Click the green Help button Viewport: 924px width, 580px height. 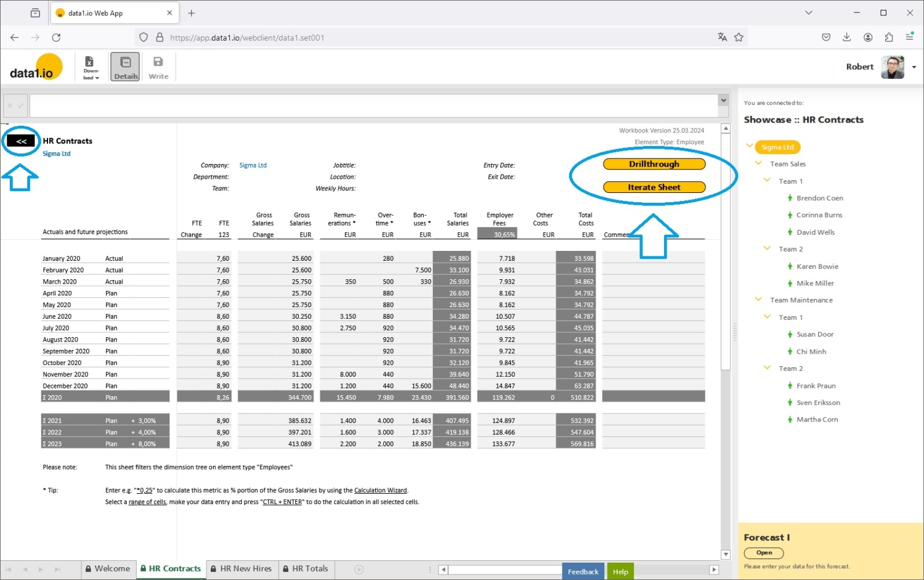click(620, 571)
